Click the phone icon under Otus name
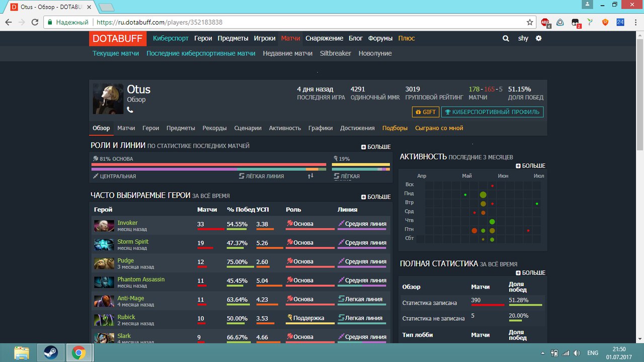This screenshot has height=362, width=644. tap(130, 110)
